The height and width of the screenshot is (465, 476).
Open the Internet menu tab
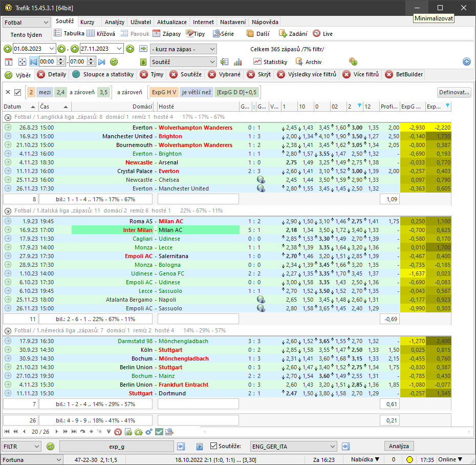203,22
